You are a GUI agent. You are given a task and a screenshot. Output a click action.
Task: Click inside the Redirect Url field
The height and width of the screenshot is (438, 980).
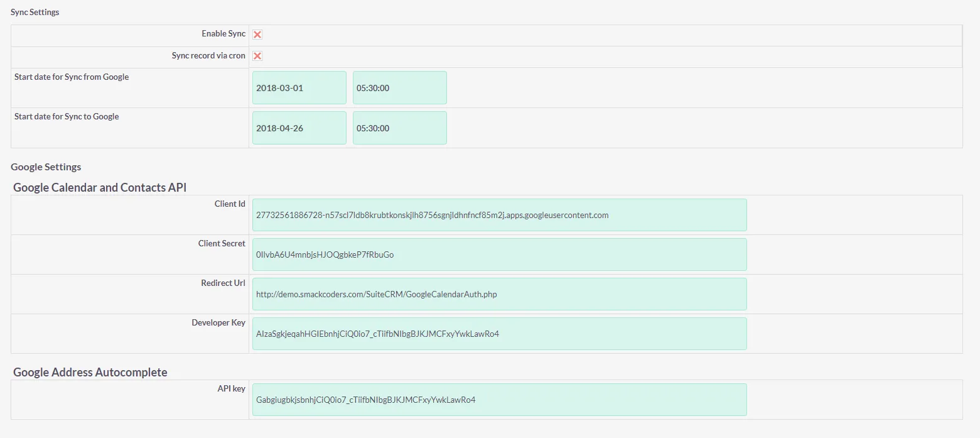tap(499, 294)
